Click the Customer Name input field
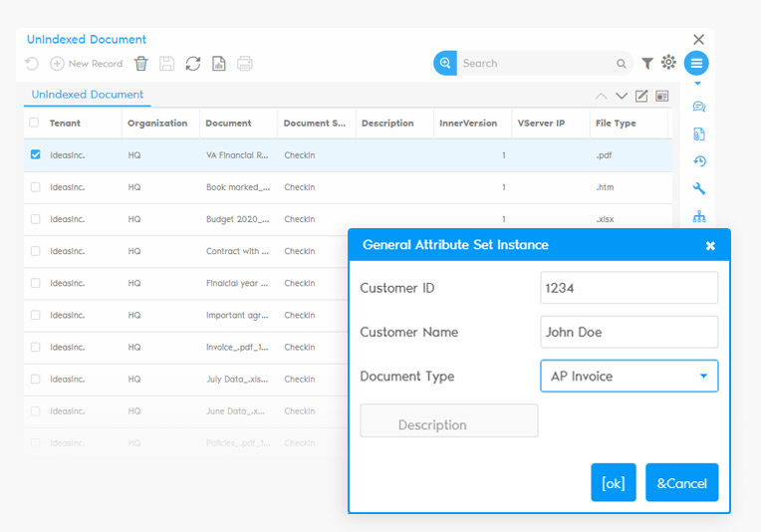The image size is (761, 532). tap(629, 332)
